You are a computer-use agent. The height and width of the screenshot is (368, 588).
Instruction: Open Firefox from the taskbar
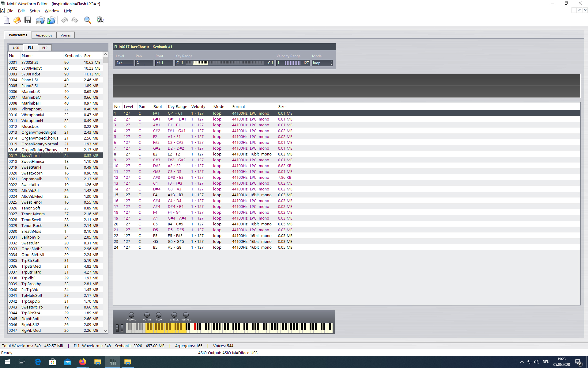(x=82, y=362)
